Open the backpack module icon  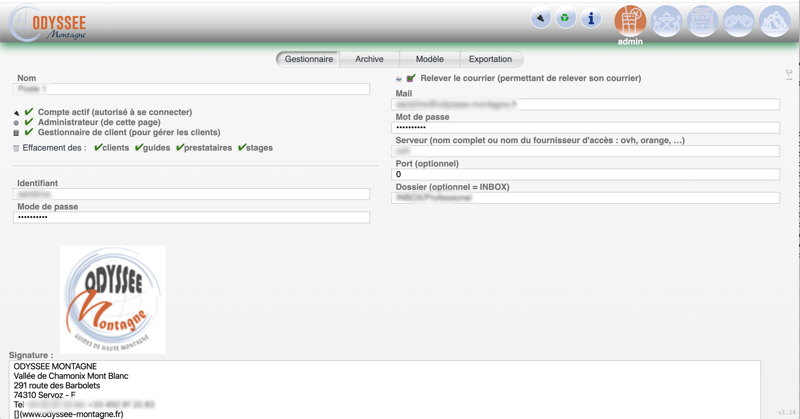pyautogui.click(x=703, y=20)
